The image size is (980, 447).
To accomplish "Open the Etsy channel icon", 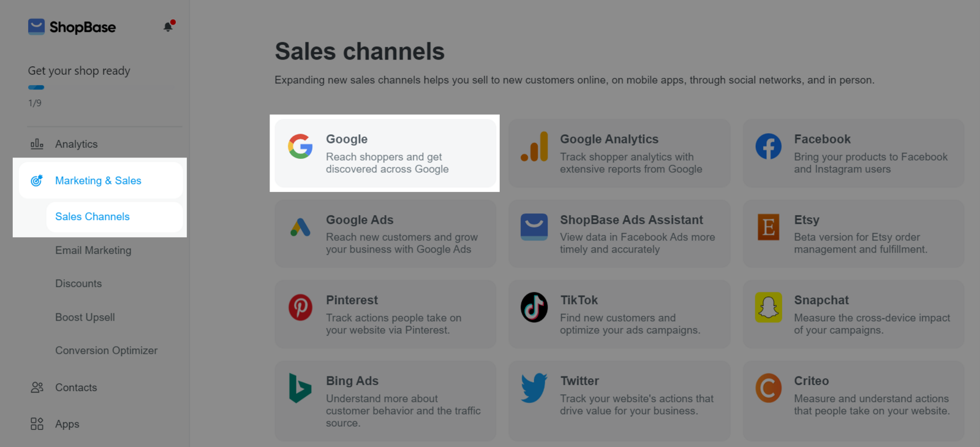I will 768,227.
